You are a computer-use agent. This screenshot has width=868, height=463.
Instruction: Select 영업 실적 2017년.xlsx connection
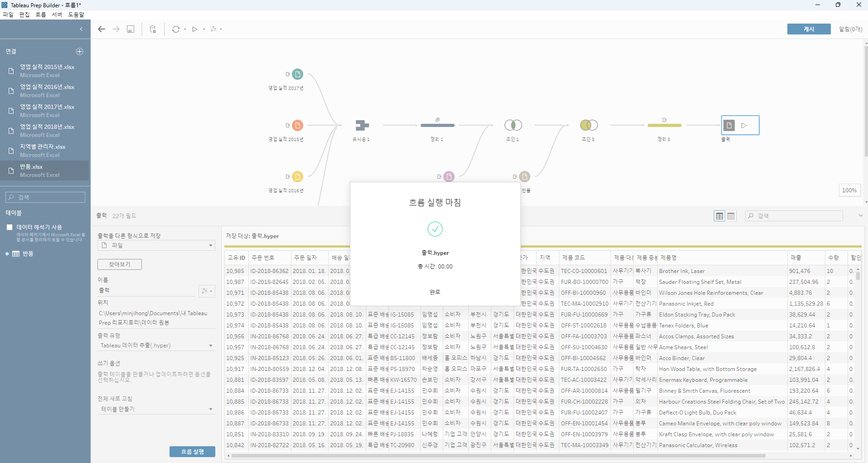click(45, 111)
